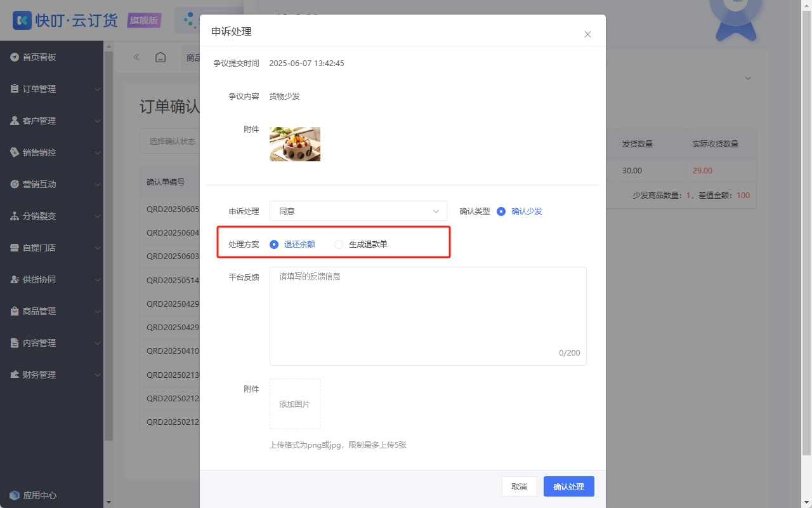Viewport: 812px width, 508px height.
Task: Toggle the chevron in background right panel
Action: (x=748, y=78)
